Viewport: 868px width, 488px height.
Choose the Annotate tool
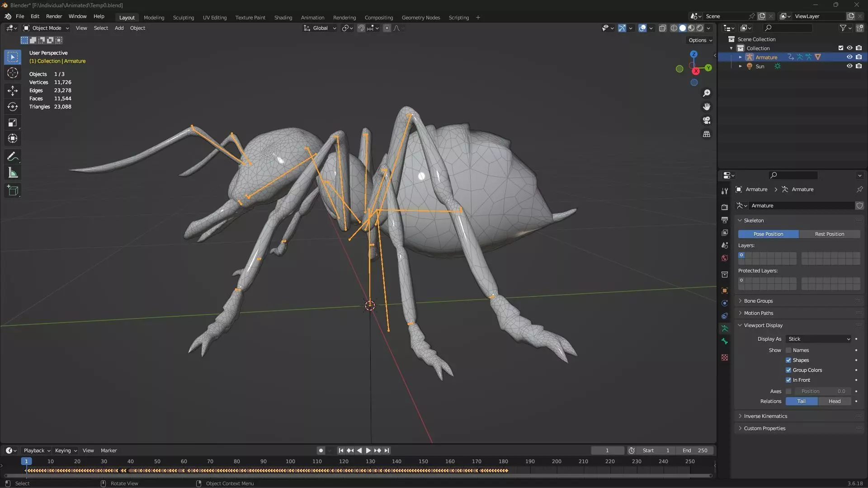(x=13, y=157)
